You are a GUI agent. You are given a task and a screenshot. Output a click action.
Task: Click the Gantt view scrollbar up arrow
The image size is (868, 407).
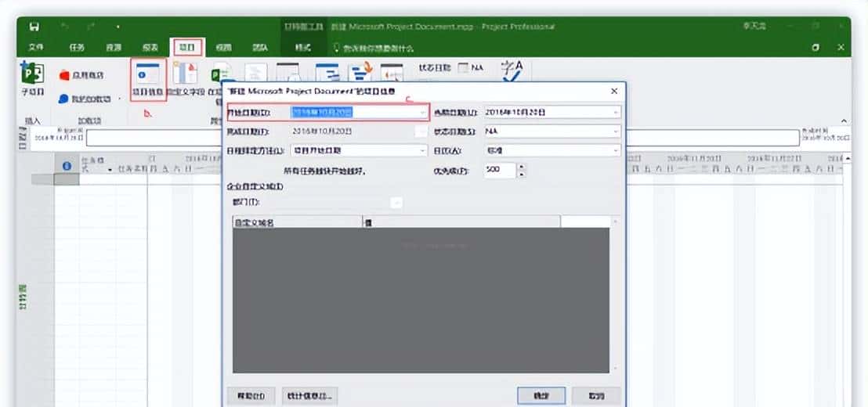848,159
